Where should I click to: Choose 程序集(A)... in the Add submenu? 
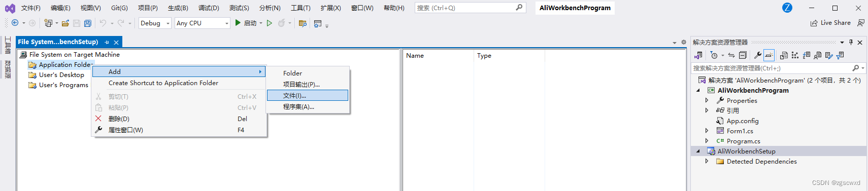tap(308, 106)
